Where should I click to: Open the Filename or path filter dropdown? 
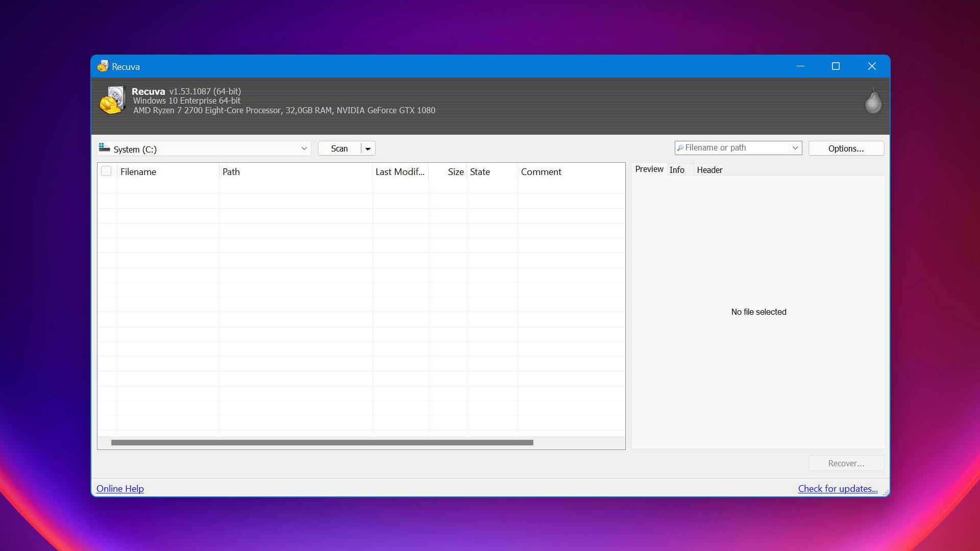(x=795, y=148)
